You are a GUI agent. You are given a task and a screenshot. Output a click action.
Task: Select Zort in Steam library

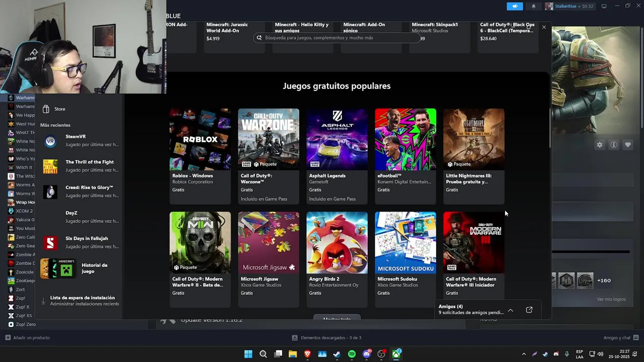[x=17, y=290]
